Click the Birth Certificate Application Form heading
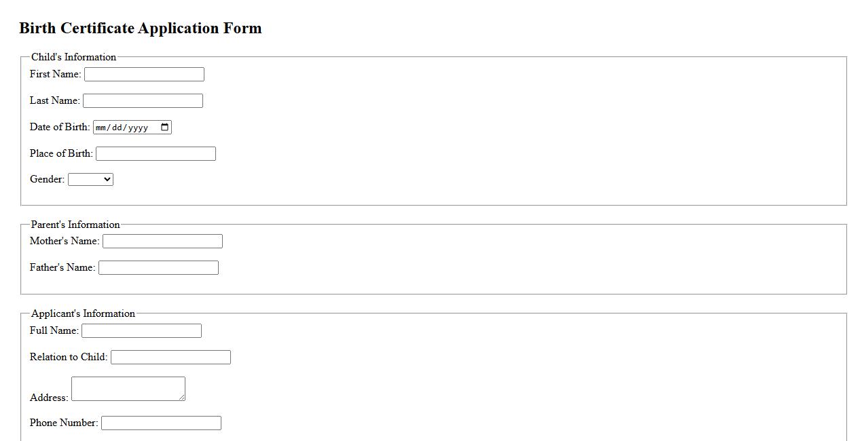Viewport: 868px width, 441px height. pos(141,28)
